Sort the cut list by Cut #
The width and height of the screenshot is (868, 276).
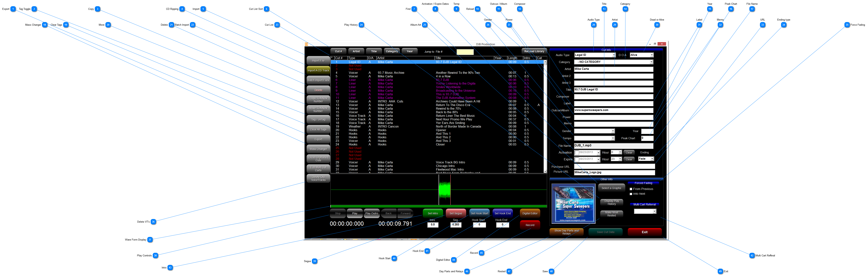[x=338, y=51]
